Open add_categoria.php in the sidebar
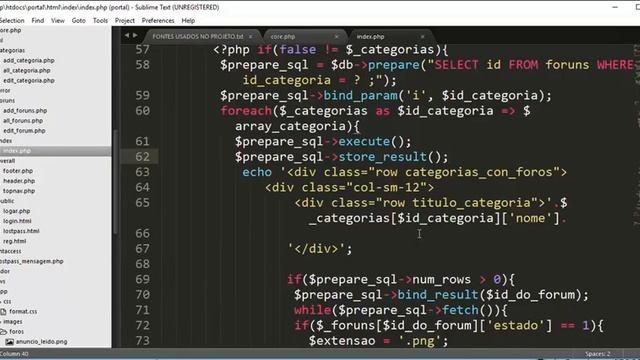The image size is (640, 360). click(x=29, y=60)
